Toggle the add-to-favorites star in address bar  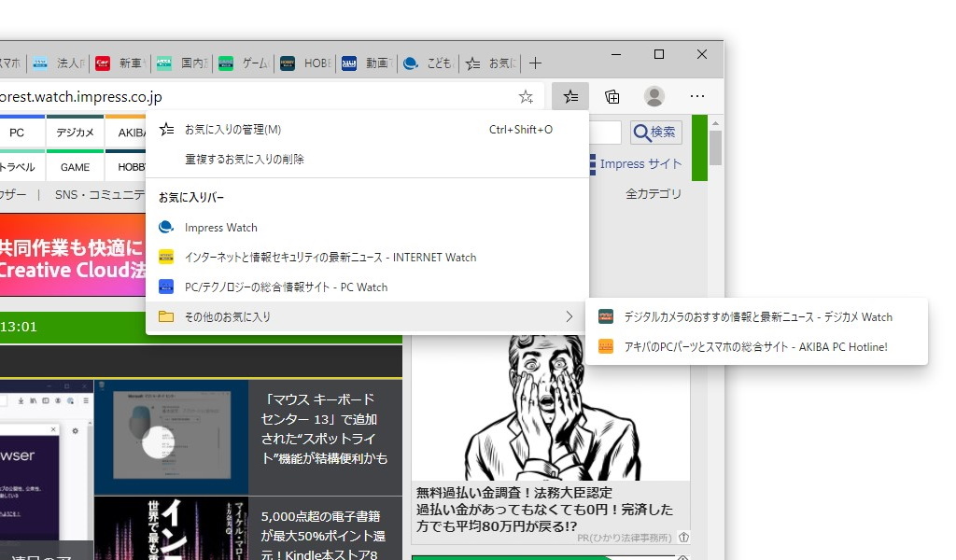tap(526, 96)
